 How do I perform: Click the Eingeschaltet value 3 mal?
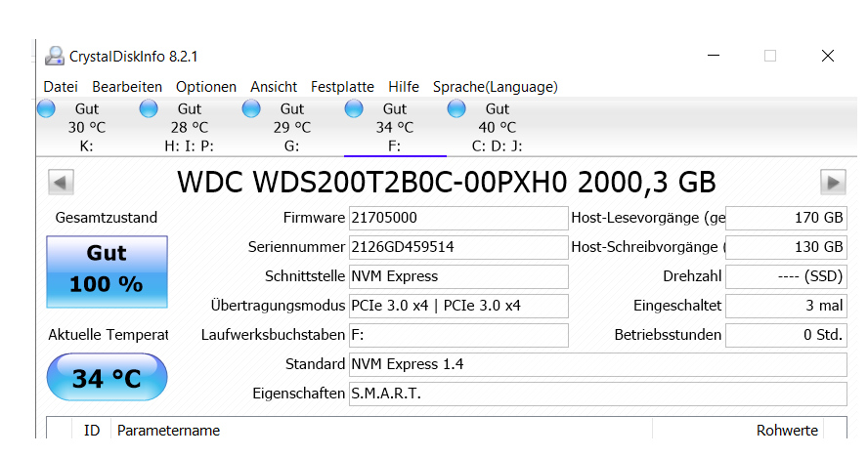786,306
